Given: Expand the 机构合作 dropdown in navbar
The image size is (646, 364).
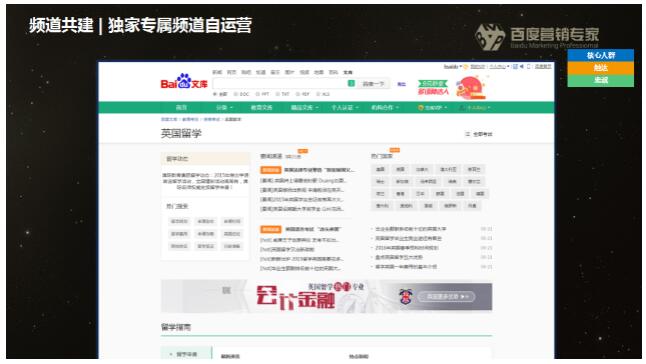Looking at the screenshot, I should coord(385,107).
